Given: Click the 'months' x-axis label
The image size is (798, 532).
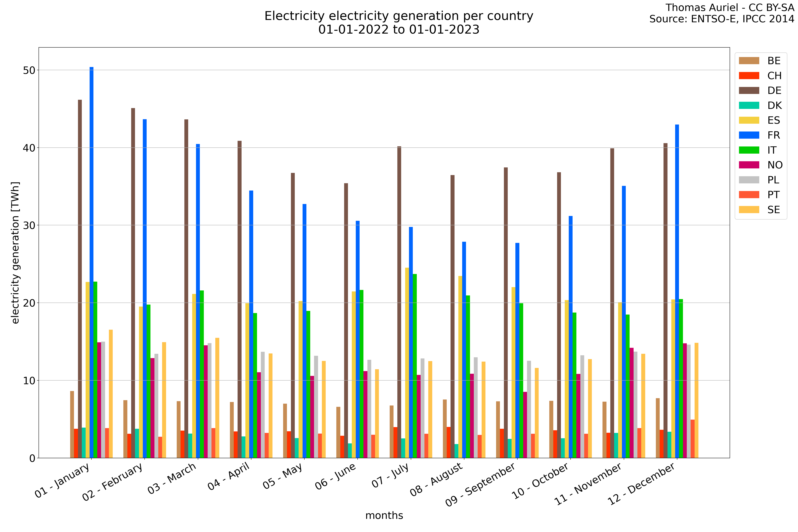Looking at the screenshot, I should coord(384,515).
